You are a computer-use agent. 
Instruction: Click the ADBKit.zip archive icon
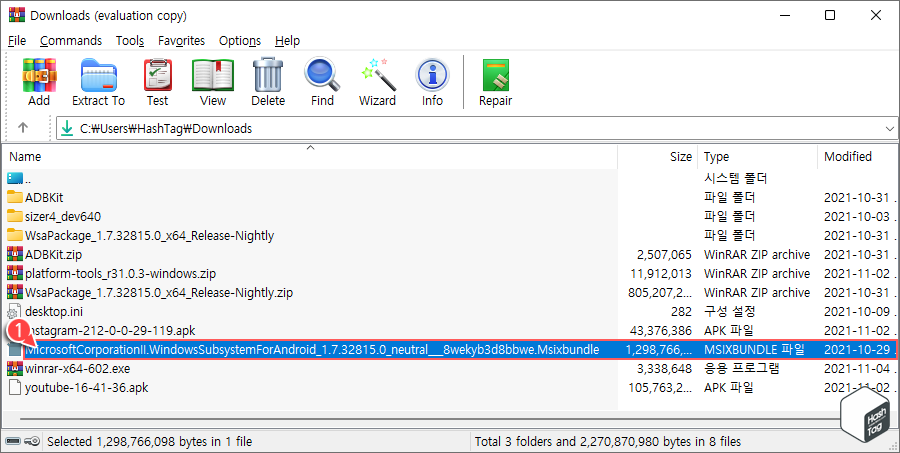point(15,254)
